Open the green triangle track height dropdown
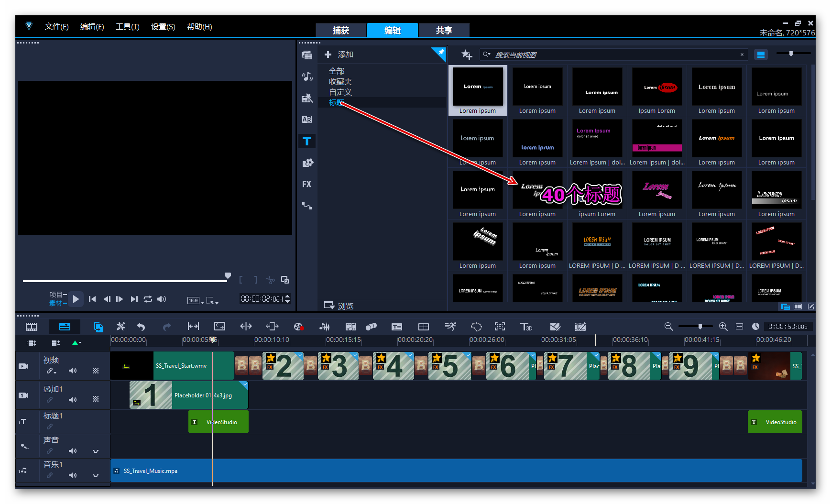This screenshot has height=504, width=831. [77, 343]
